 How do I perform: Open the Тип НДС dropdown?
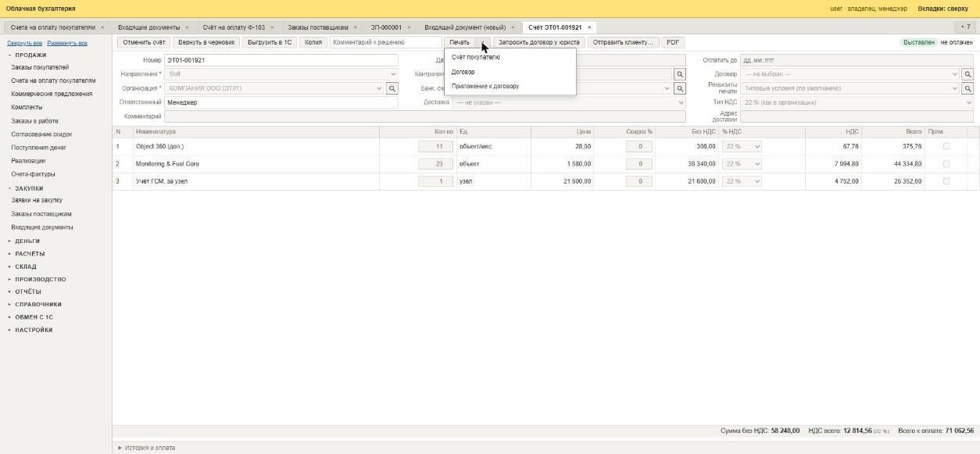tap(857, 102)
